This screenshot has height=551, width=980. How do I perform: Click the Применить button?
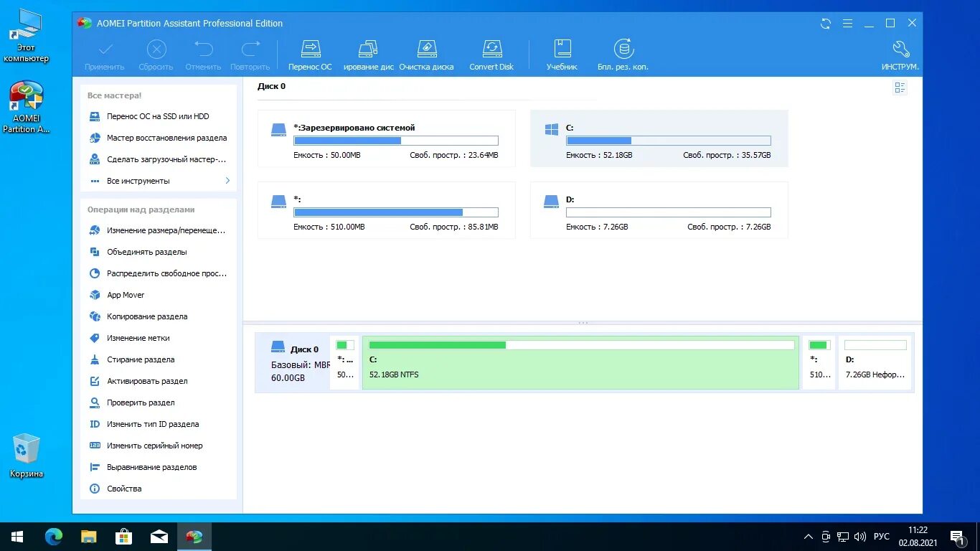pyautogui.click(x=104, y=54)
